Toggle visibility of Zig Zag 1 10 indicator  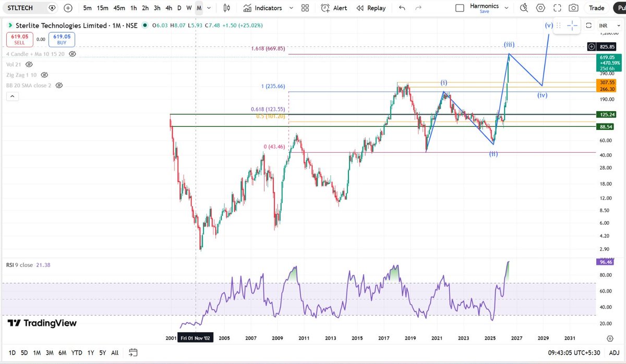pyautogui.click(x=43, y=75)
